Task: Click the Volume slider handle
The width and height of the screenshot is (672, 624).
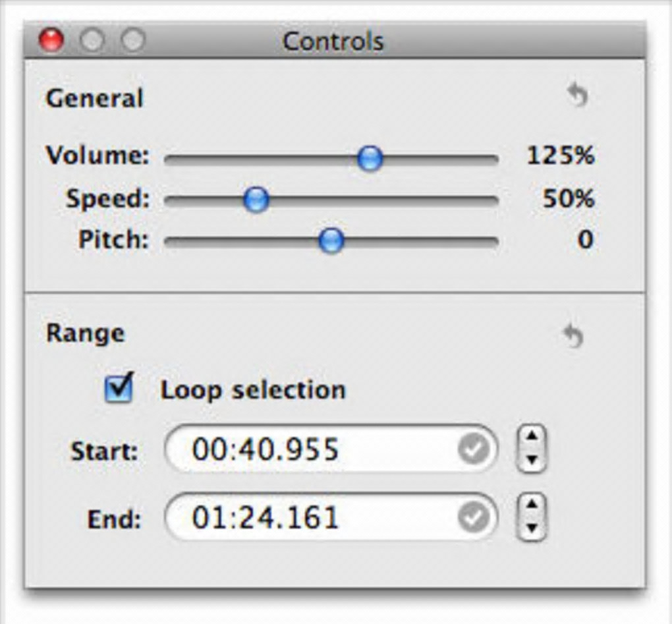Action: click(370, 157)
